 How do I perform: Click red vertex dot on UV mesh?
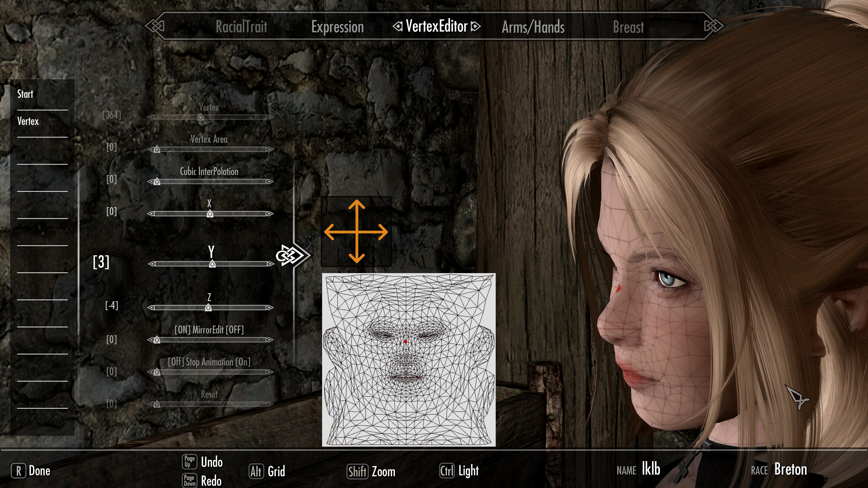tap(405, 342)
